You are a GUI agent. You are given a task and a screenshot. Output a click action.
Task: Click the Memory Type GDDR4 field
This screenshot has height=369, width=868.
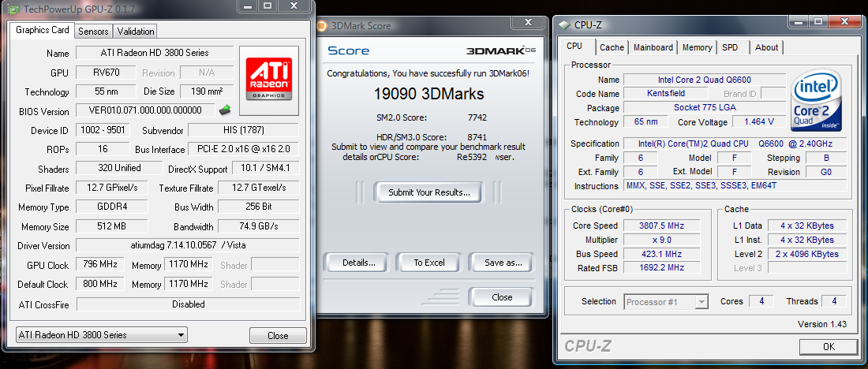tap(111, 207)
